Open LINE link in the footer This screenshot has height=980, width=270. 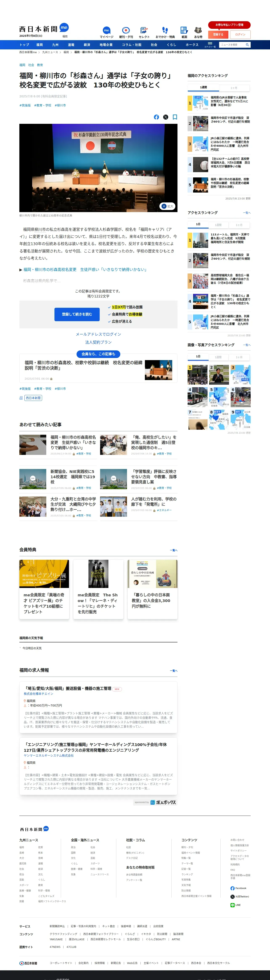point(235,905)
